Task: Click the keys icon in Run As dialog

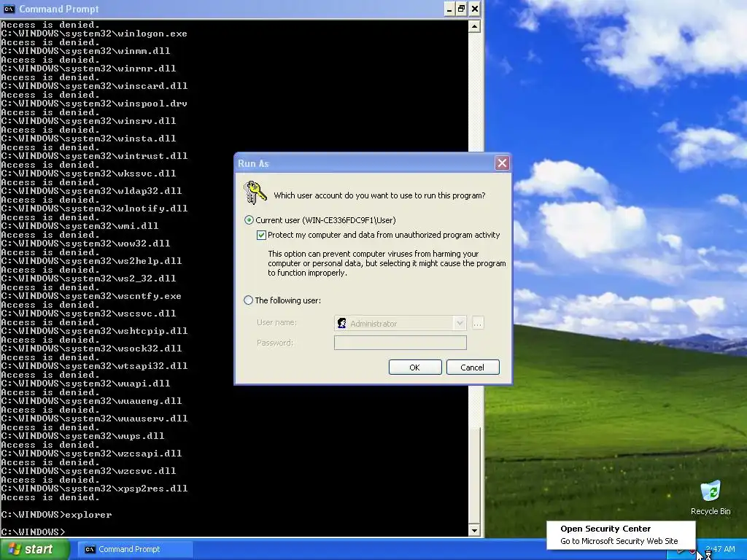Action: point(255,192)
